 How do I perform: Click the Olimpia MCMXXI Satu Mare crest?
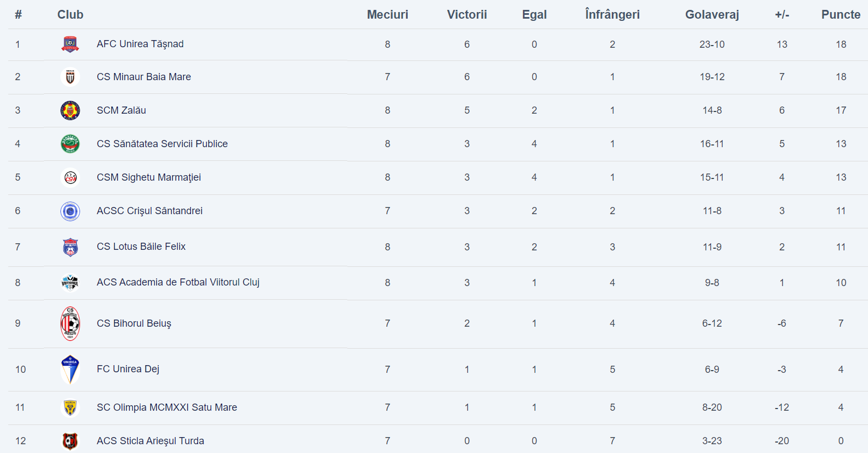point(70,407)
